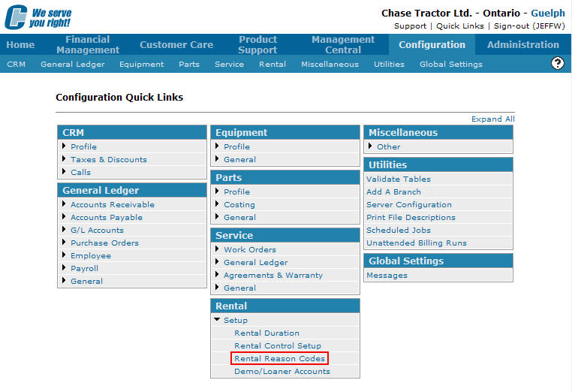
Task: Open Messages under Global Settings
Action: (387, 276)
